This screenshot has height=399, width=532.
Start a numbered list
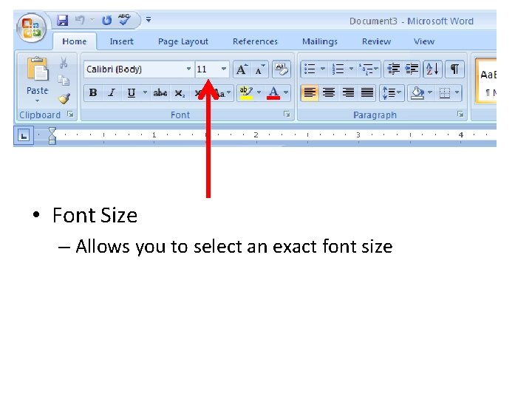(x=338, y=69)
